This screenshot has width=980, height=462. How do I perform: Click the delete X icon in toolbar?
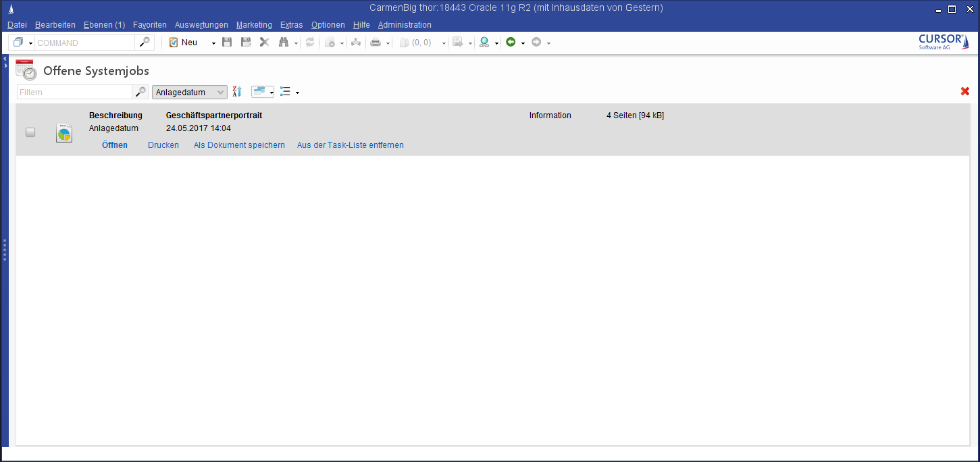(x=264, y=43)
